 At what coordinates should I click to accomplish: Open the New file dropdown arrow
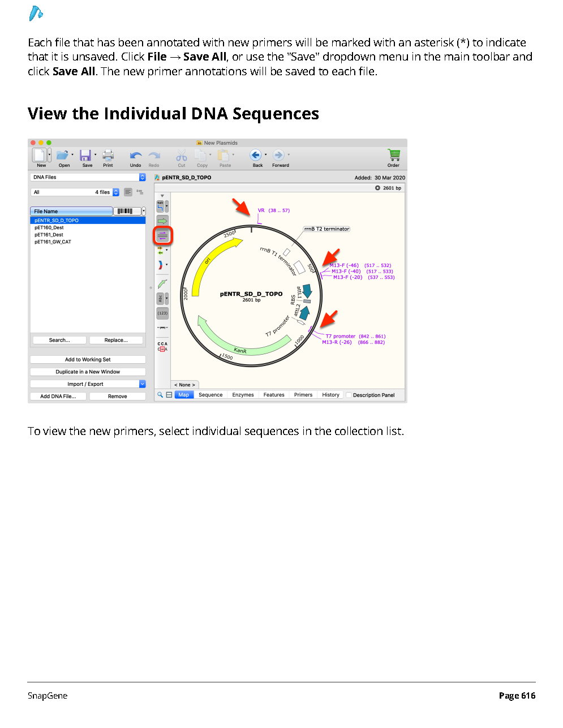(50, 154)
